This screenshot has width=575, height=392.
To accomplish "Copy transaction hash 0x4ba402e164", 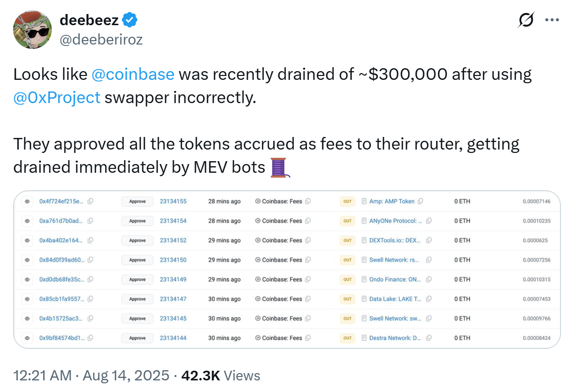I will point(91,241).
